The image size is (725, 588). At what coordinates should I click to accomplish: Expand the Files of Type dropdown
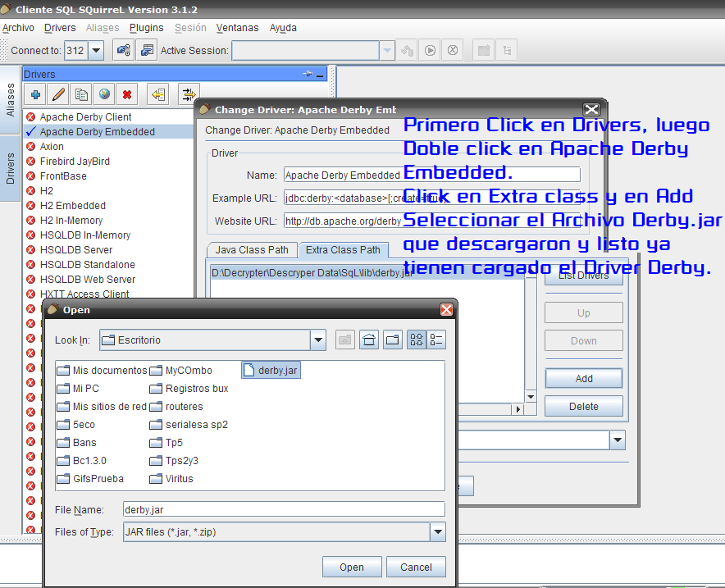pos(437,532)
